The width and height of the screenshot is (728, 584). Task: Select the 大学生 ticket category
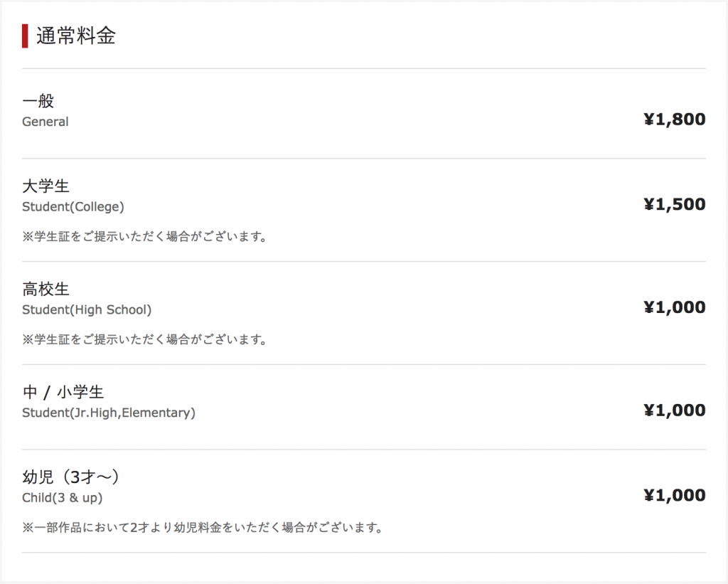click(45, 186)
